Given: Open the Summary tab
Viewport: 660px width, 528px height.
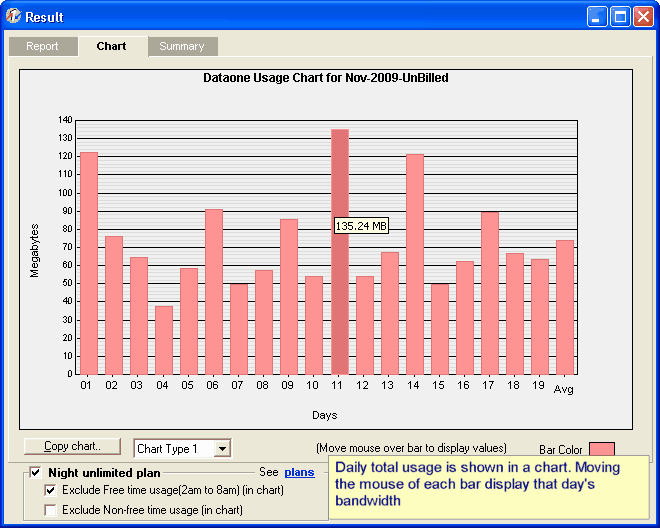Looking at the screenshot, I should (182, 47).
